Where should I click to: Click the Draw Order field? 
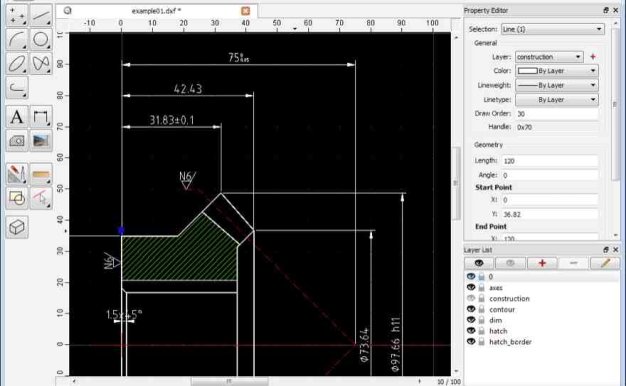point(557,114)
